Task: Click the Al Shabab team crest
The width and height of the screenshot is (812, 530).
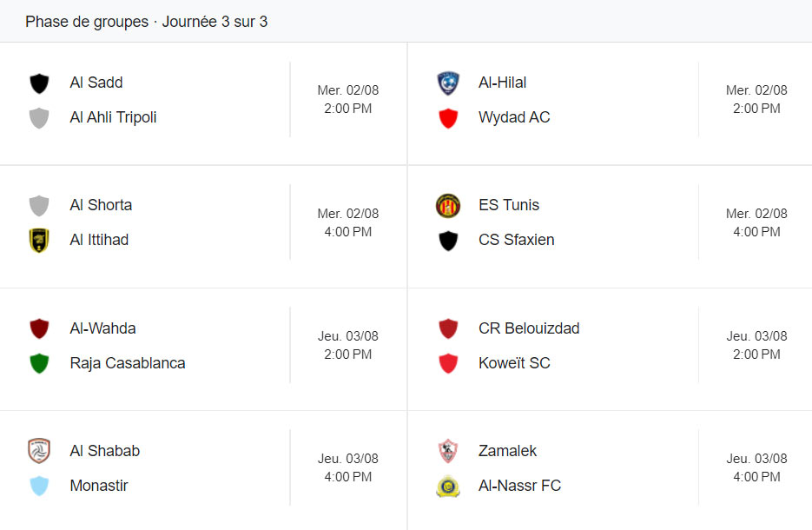Action: tap(39, 451)
